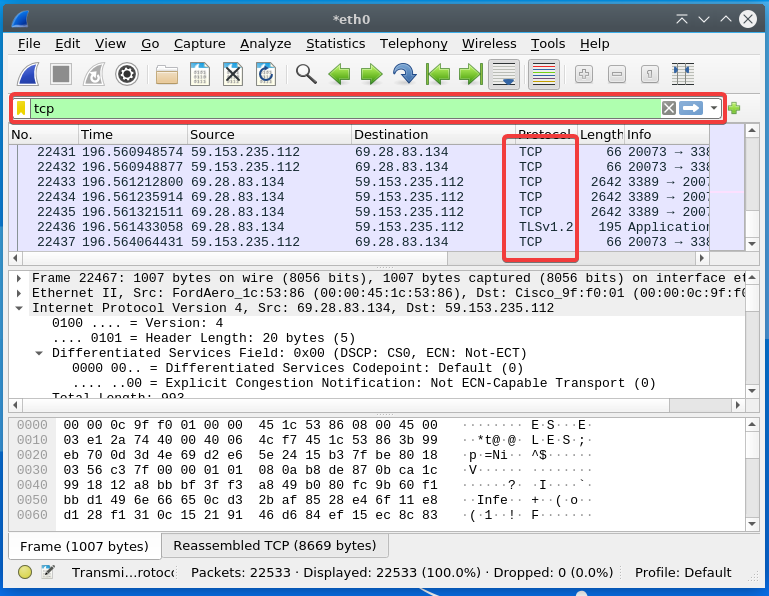Image resolution: width=769 pixels, height=596 pixels.
Task: Expand the Frame 22467 tree node
Action: click(19, 278)
